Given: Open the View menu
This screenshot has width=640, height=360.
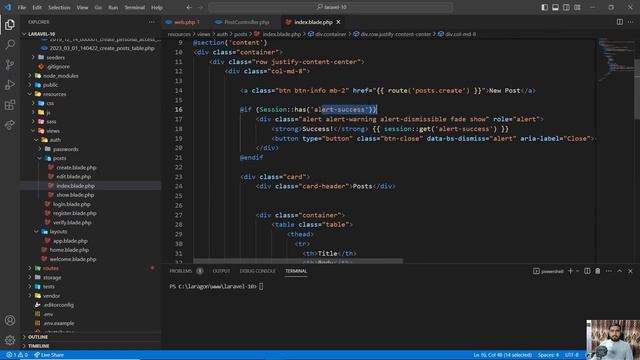Looking at the screenshot, I should (82, 7).
